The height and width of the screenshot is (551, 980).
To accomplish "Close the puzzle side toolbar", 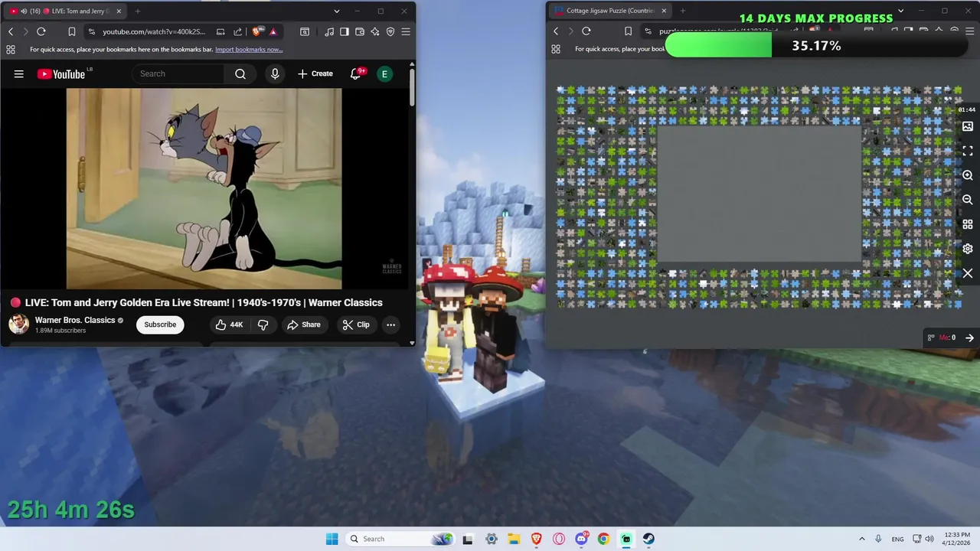I will [x=968, y=273].
